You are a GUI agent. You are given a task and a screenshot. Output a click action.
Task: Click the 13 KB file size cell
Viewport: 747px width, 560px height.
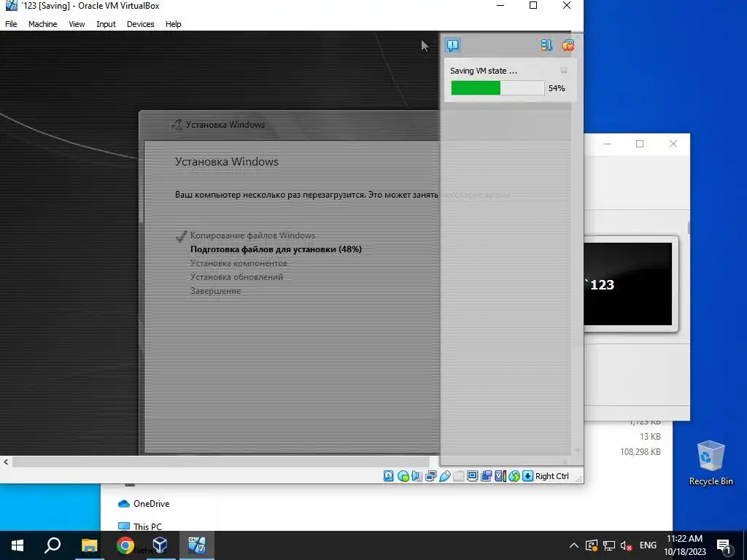tap(650, 436)
